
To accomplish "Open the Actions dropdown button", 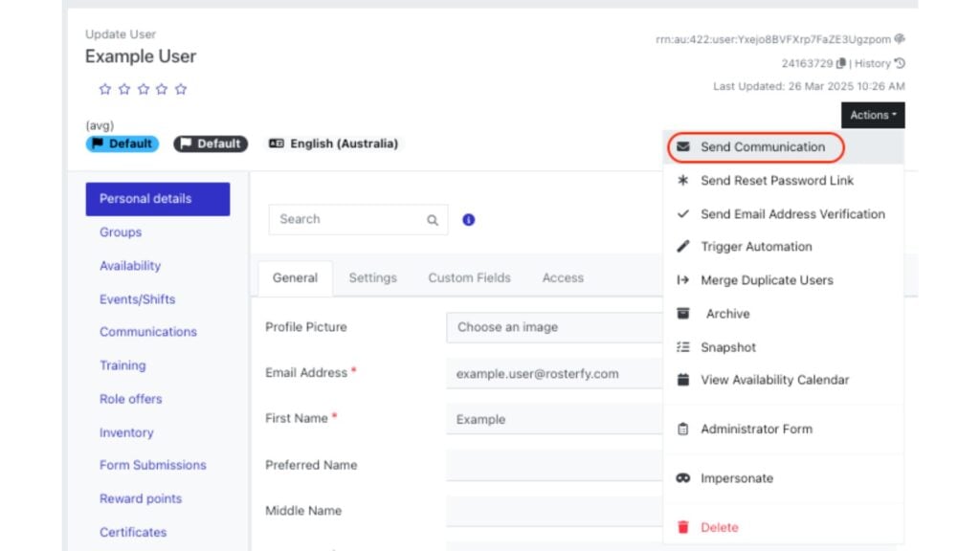I will (x=873, y=115).
